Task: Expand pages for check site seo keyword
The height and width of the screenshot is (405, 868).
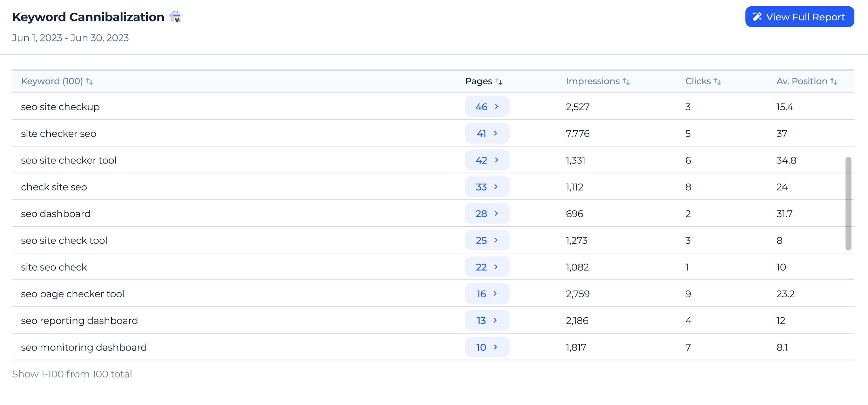Action: (x=486, y=187)
